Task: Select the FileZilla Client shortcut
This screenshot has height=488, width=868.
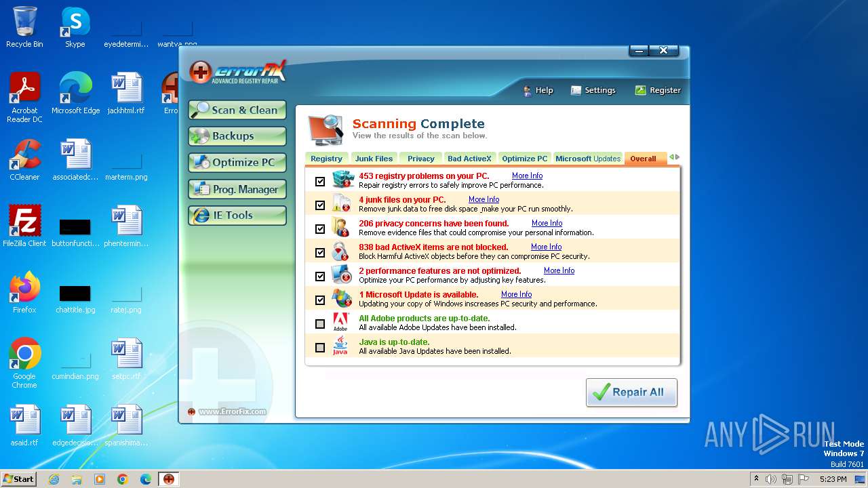Action: (24, 226)
